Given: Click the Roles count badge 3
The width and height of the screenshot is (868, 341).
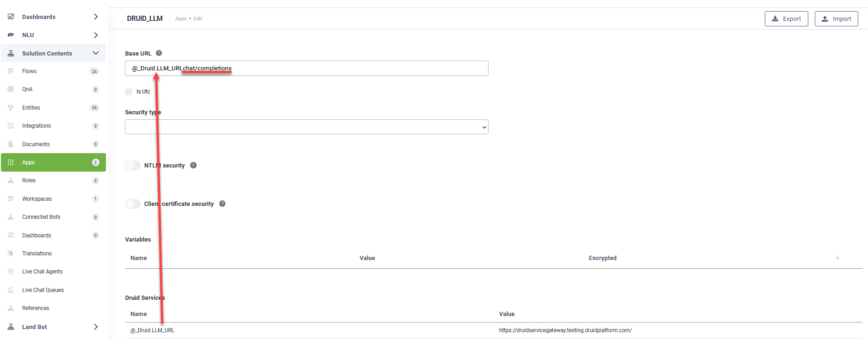Looking at the screenshot, I should point(96,180).
